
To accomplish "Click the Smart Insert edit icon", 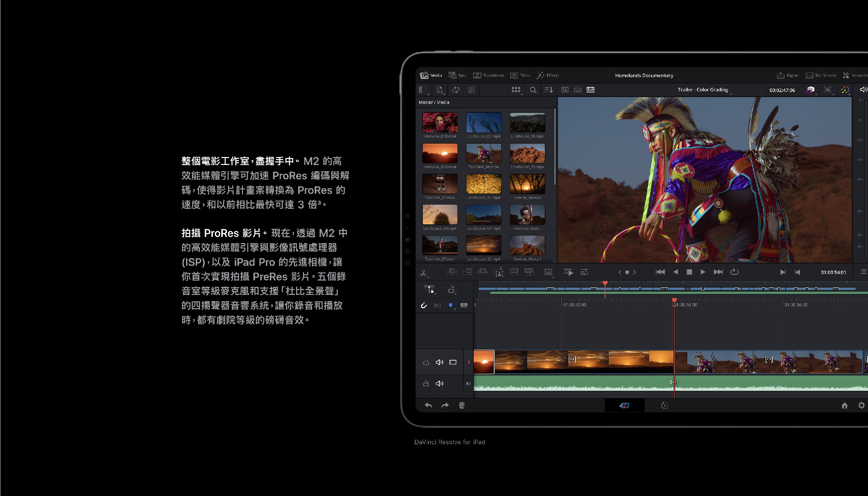I will 452,272.
